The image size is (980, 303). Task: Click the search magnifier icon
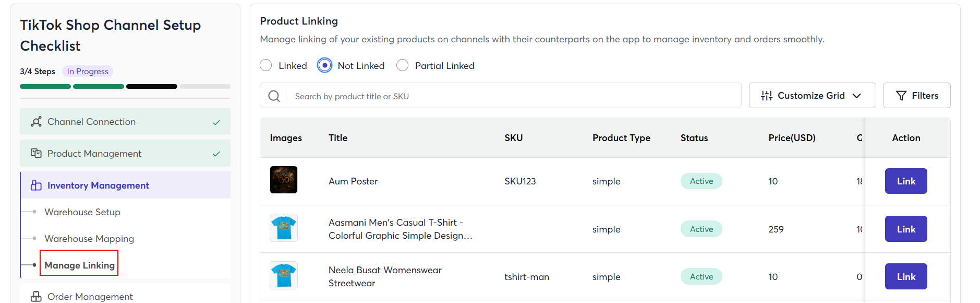coord(274,96)
